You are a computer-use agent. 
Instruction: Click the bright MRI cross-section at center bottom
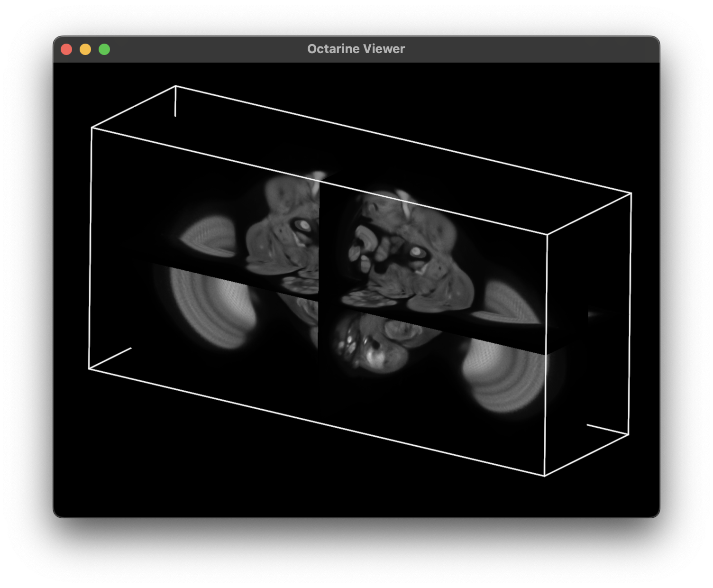375,342
